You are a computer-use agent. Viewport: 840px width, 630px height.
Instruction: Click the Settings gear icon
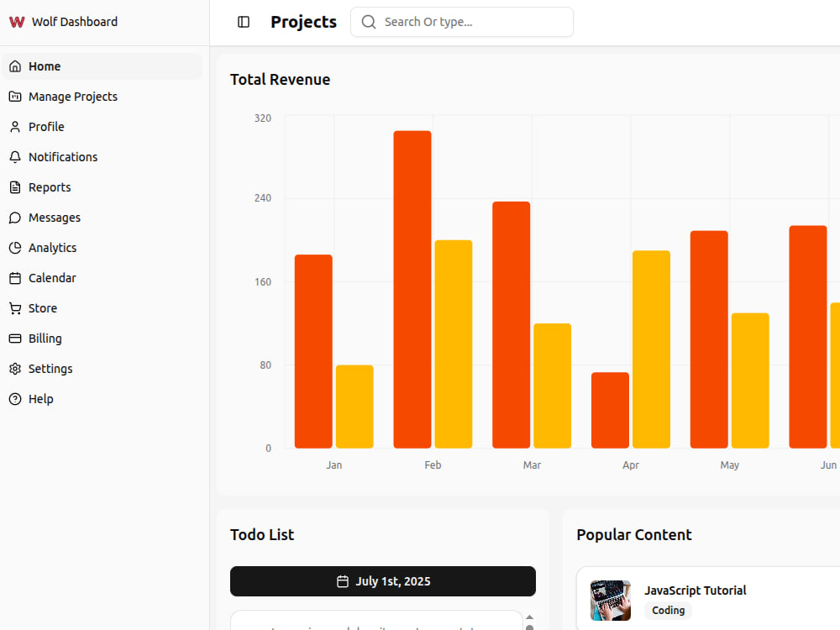click(15, 369)
